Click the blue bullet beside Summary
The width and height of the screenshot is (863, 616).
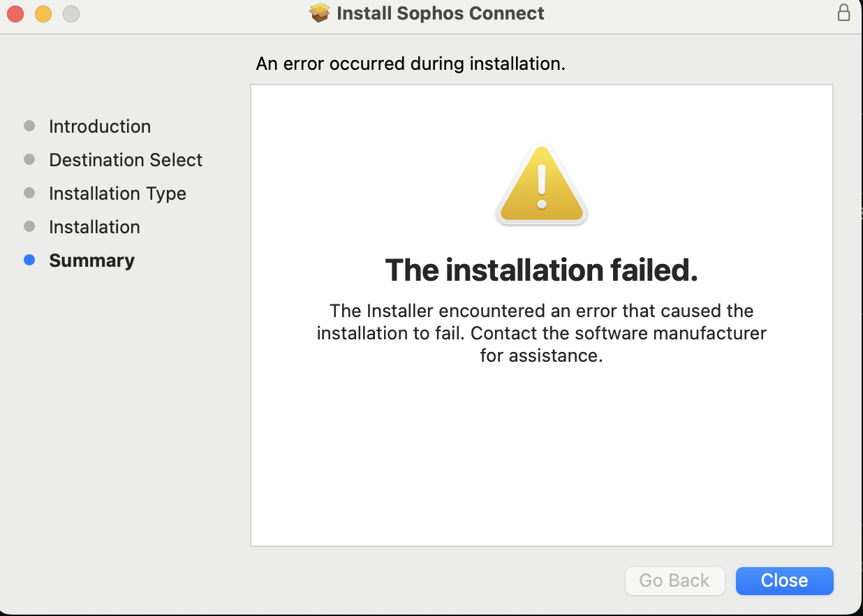[29, 260]
